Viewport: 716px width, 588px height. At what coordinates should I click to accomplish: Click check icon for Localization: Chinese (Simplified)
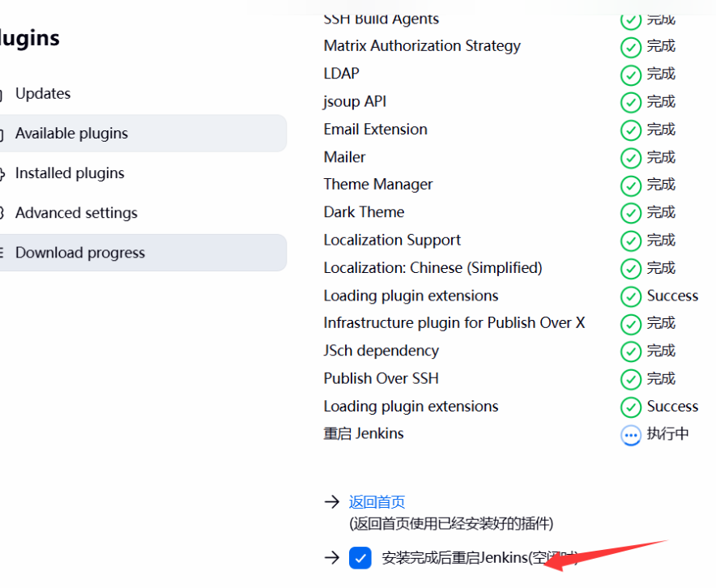tap(631, 268)
